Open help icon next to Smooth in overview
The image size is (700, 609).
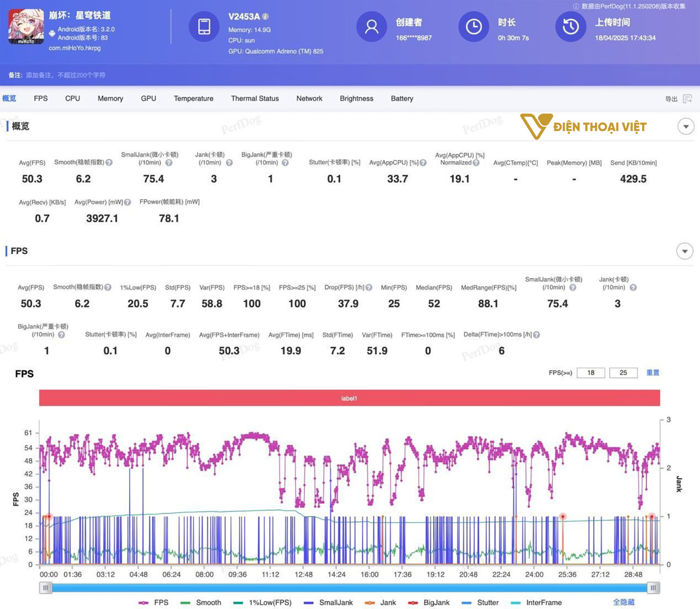pos(109,162)
